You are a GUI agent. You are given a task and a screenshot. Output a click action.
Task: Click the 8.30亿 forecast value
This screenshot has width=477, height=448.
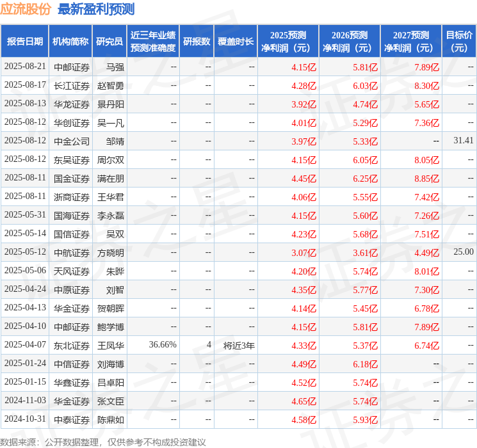[x=426, y=86]
